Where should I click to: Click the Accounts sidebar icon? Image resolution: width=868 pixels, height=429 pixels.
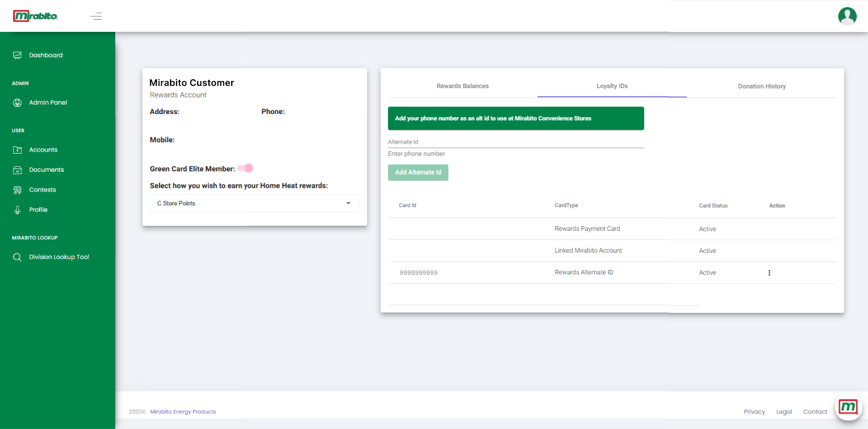pos(18,150)
